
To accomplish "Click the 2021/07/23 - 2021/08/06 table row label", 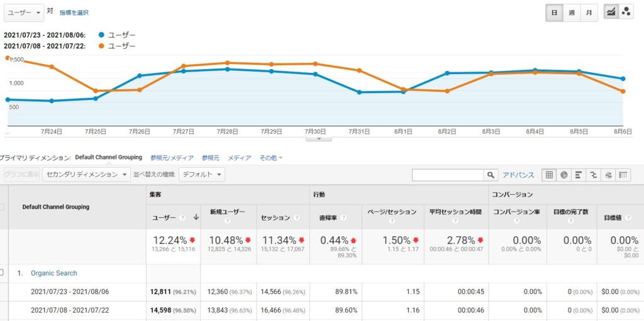I will tap(70, 292).
